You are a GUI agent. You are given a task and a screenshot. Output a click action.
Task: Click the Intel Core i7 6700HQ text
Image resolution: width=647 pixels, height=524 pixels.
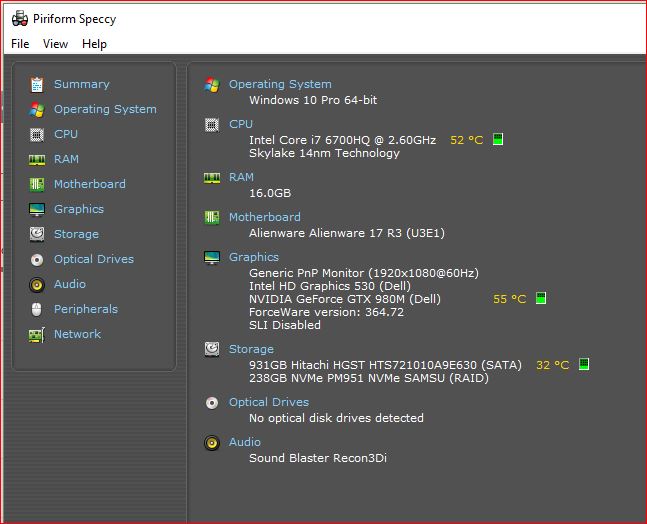342,140
